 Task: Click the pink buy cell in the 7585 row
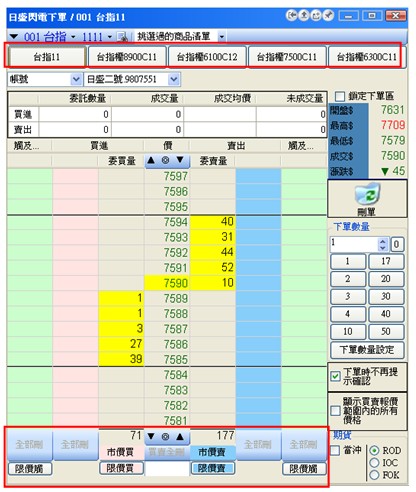[75, 359]
